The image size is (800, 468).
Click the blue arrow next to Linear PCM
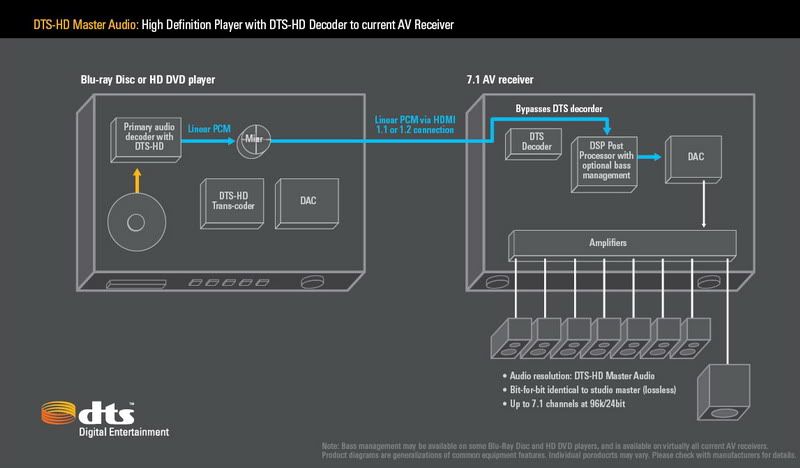pos(208,140)
